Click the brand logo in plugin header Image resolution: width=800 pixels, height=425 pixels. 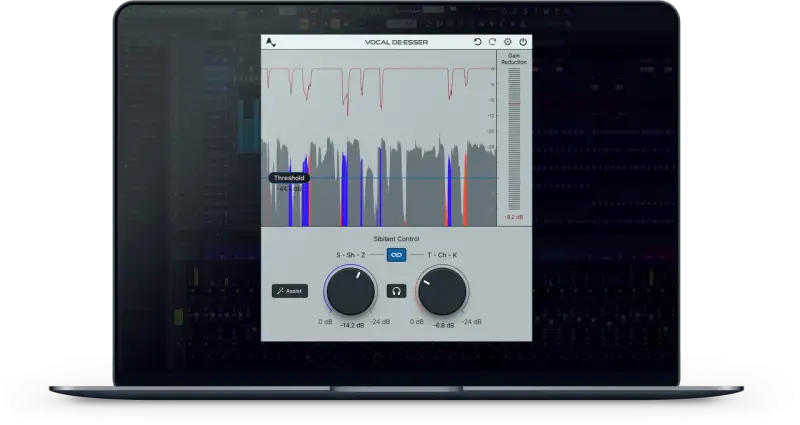pyautogui.click(x=271, y=42)
